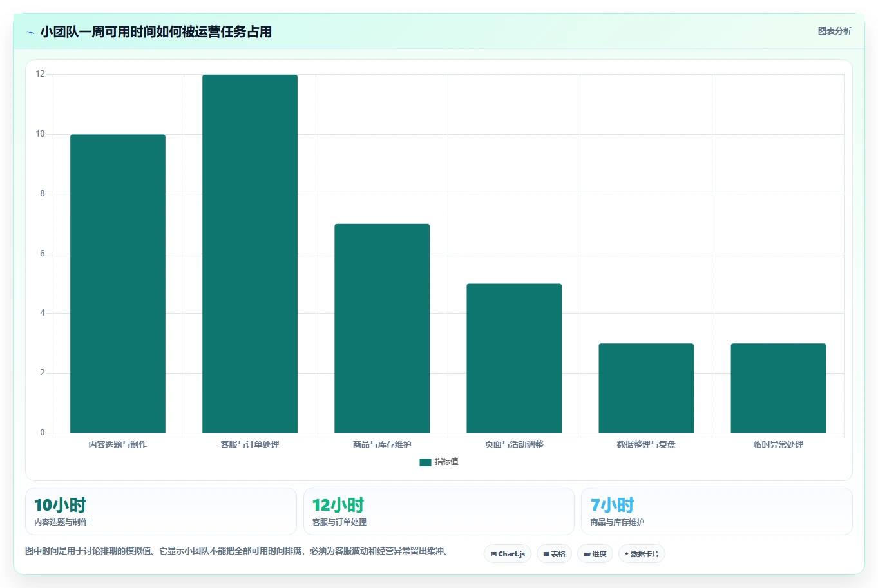The image size is (878, 588).
Task: Click the 数据整理与复盘 x-axis label
Action: [x=646, y=444]
